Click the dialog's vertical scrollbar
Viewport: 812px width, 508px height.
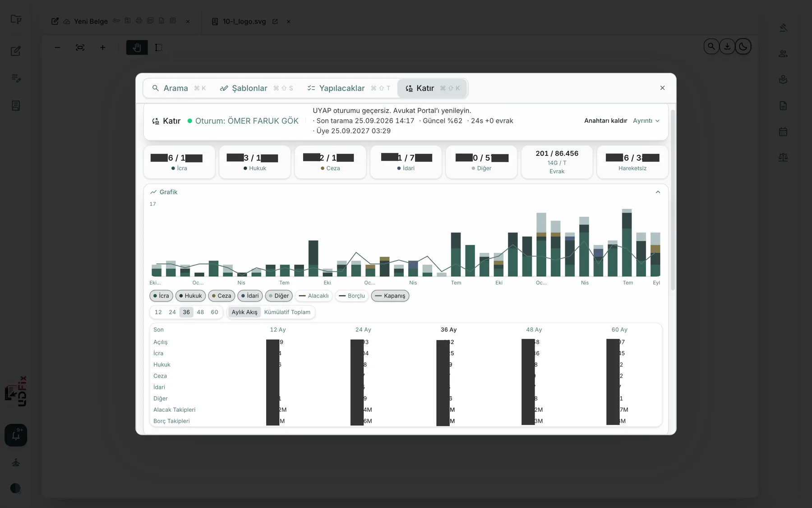(x=673, y=200)
